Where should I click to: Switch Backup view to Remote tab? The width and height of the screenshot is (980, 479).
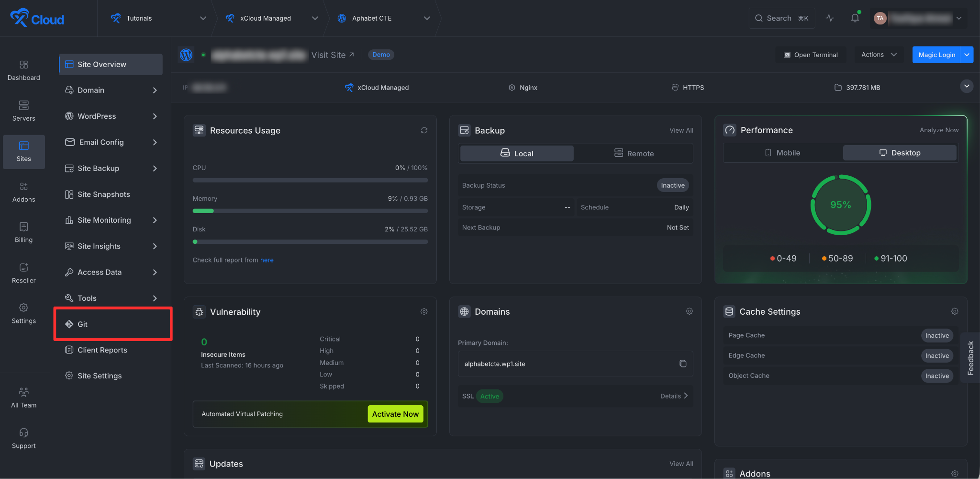634,153
